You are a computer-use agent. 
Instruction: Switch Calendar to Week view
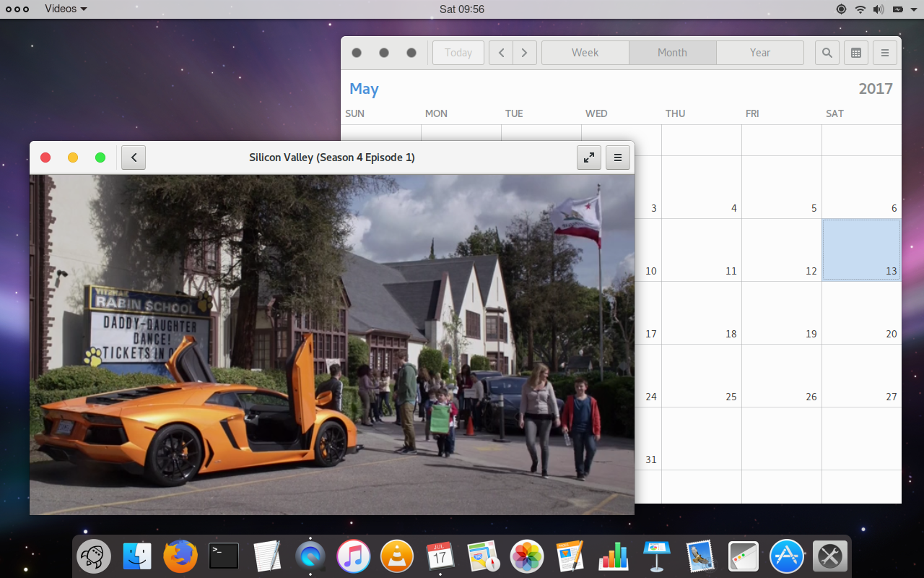[585, 53]
